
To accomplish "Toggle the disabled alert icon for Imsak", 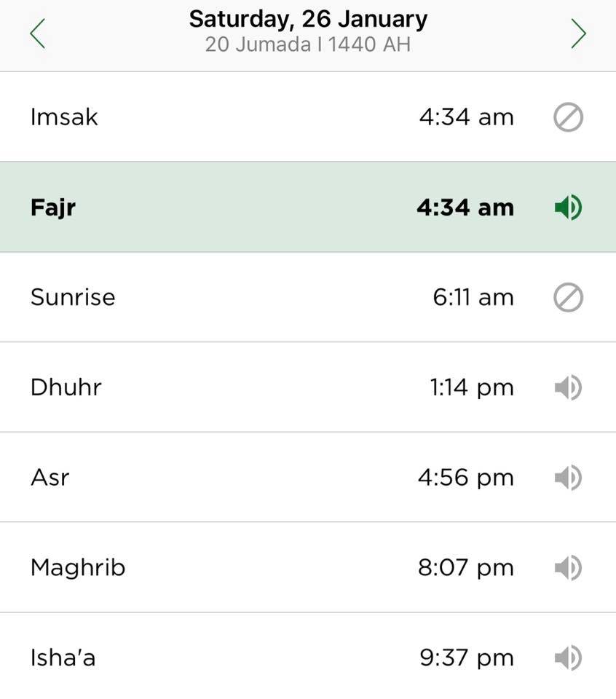I will point(568,117).
